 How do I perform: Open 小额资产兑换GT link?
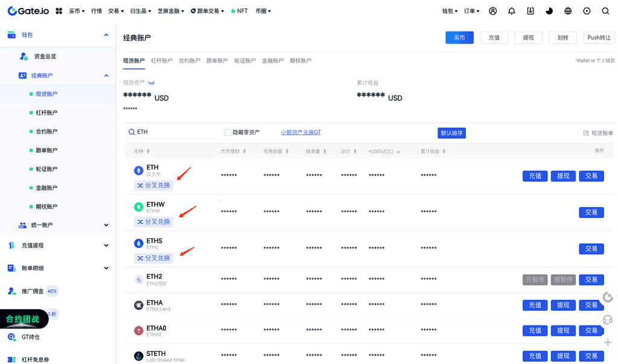[x=301, y=133]
